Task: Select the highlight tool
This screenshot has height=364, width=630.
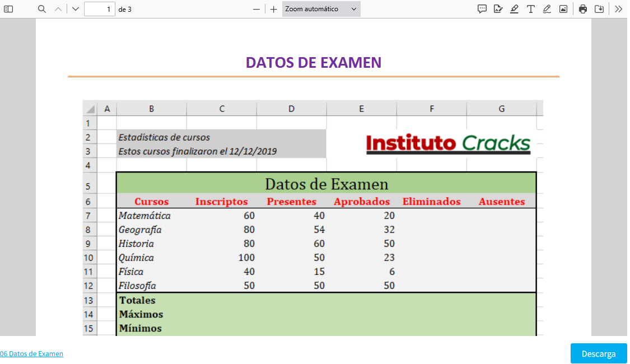Action: coord(514,9)
